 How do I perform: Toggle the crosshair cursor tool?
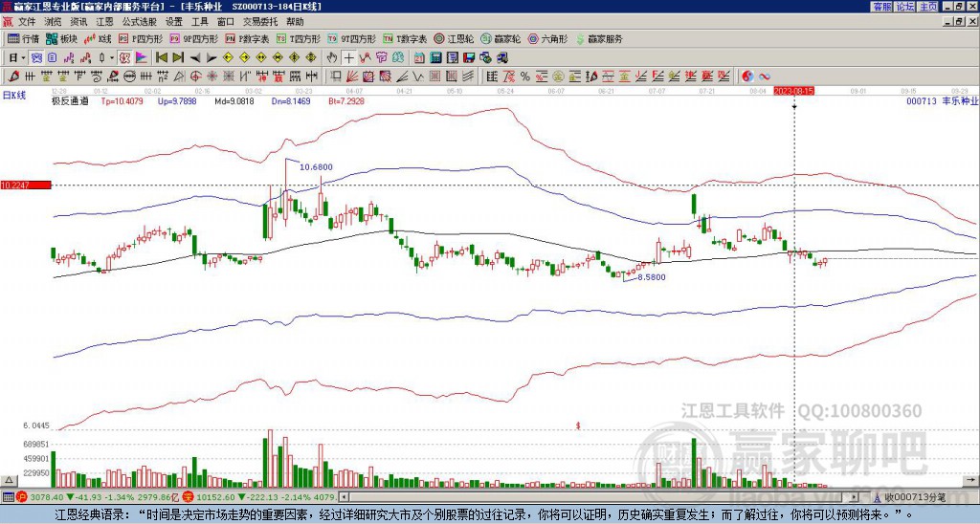(x=348, y=57)
